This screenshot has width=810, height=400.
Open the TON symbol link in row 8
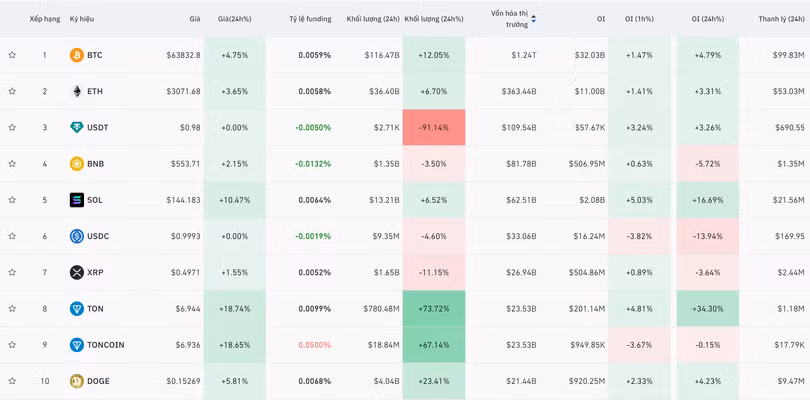(95, 309)
